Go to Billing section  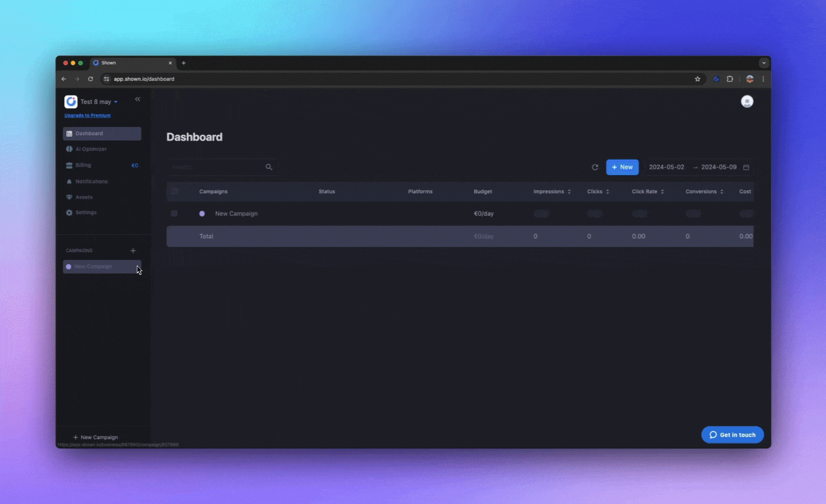[83, 165]
